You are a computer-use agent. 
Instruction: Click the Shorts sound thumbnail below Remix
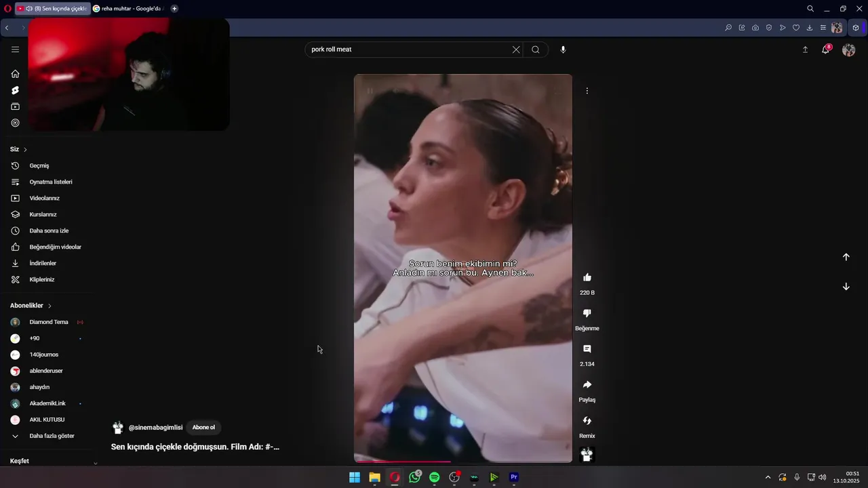[587, 455]
